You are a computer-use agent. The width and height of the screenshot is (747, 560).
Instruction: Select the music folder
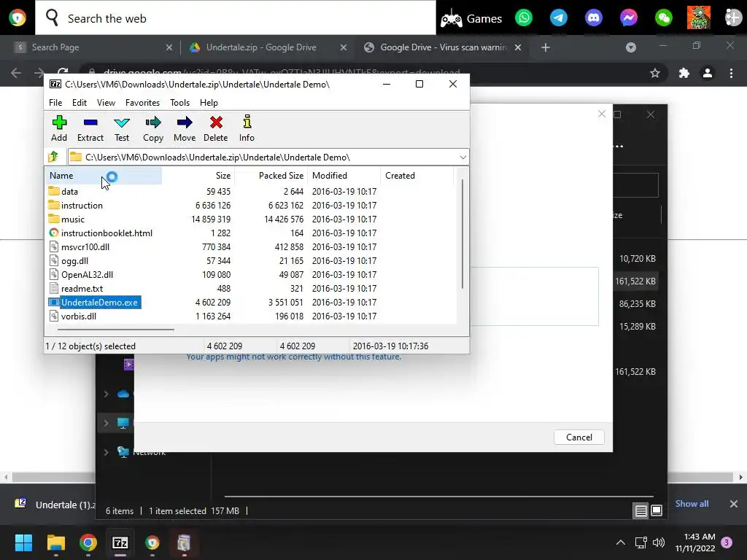(x=73, y=219)
